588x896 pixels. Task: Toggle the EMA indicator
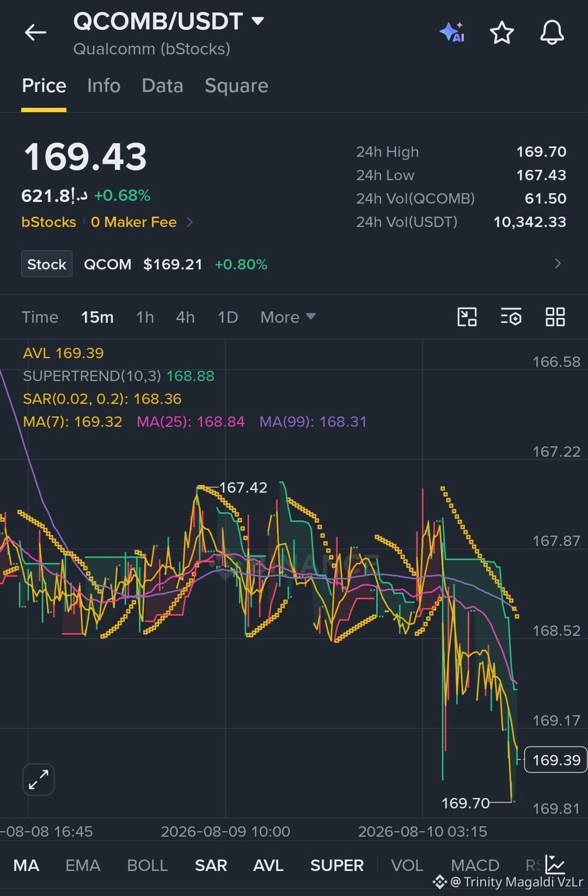(x=83, y=865)
